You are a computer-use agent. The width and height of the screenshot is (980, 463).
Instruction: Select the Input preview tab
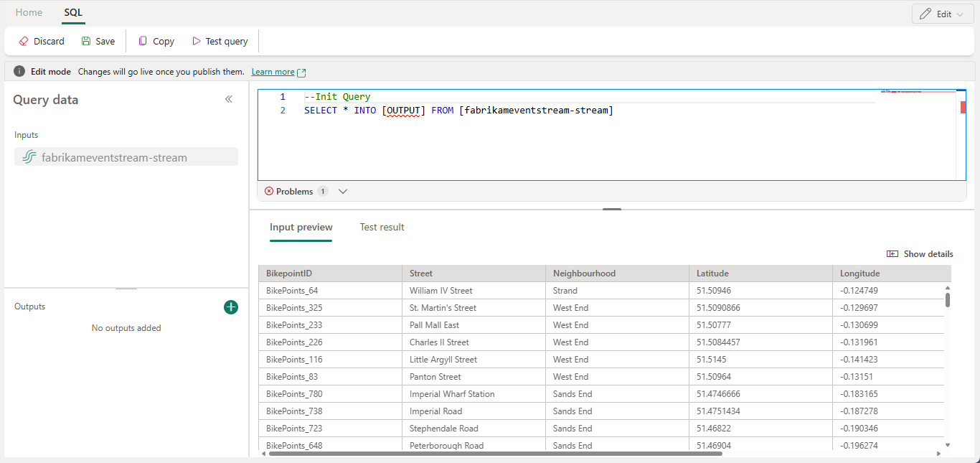tap(301, 228)
